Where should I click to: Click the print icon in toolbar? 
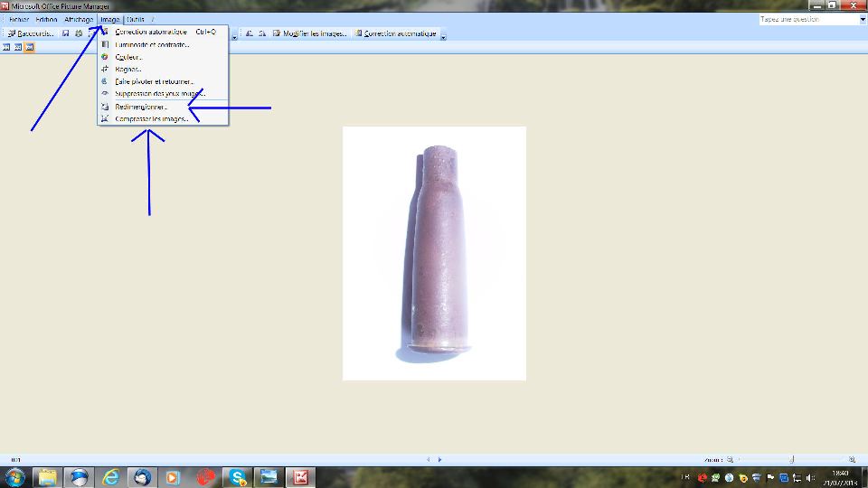click(79, 33)
